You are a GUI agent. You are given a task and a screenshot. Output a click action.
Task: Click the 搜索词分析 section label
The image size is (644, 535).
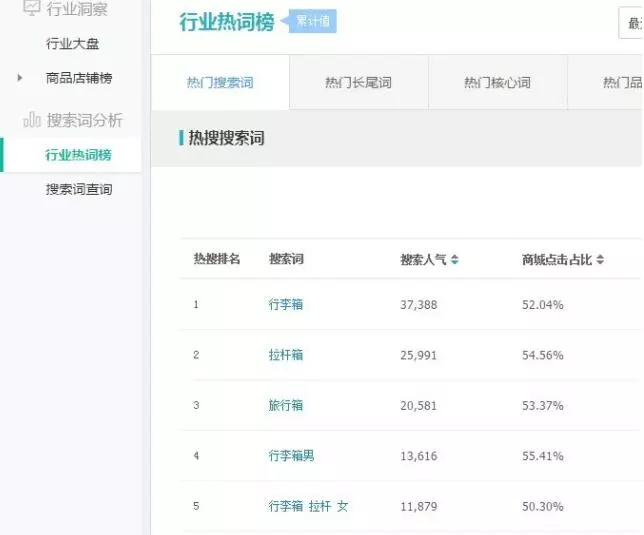coord(85,120)
